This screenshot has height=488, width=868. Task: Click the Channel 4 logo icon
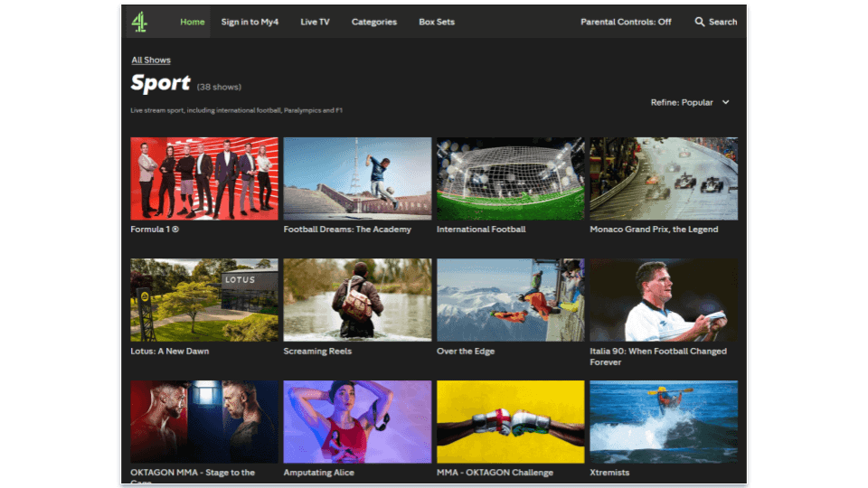click(139, 22)
